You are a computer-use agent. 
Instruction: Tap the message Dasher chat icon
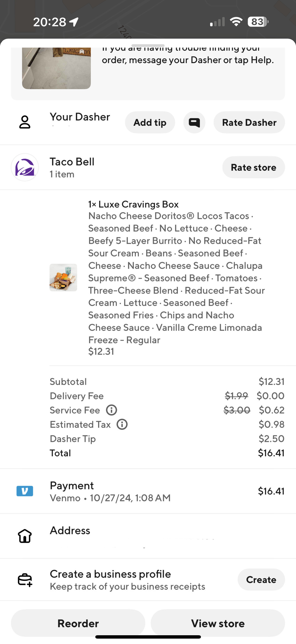[x=194, y=122]
